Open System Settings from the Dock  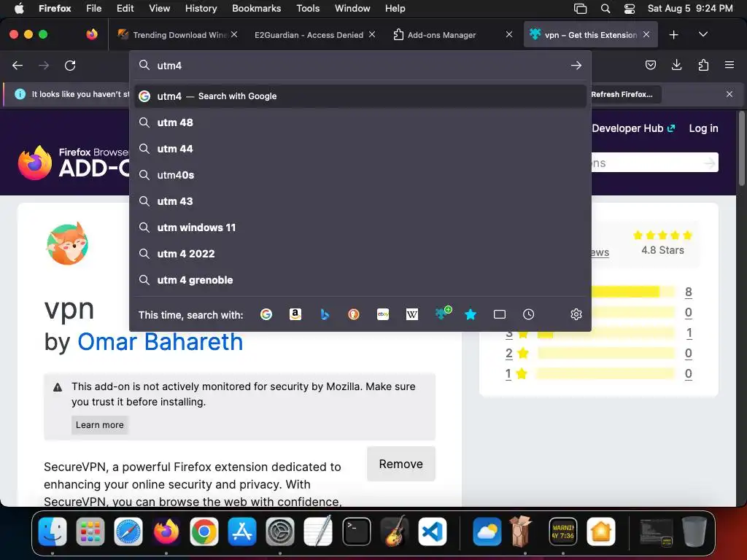pos(280,532)
